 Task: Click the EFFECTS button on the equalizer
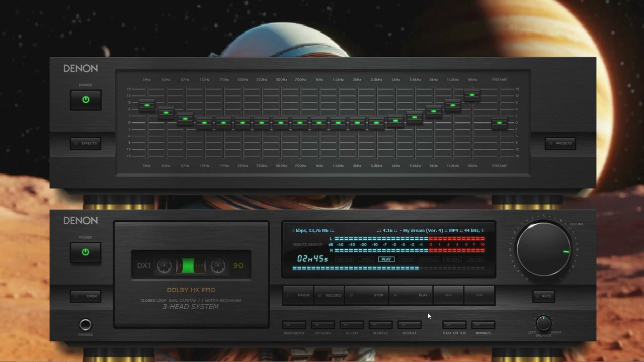(86, 143)
